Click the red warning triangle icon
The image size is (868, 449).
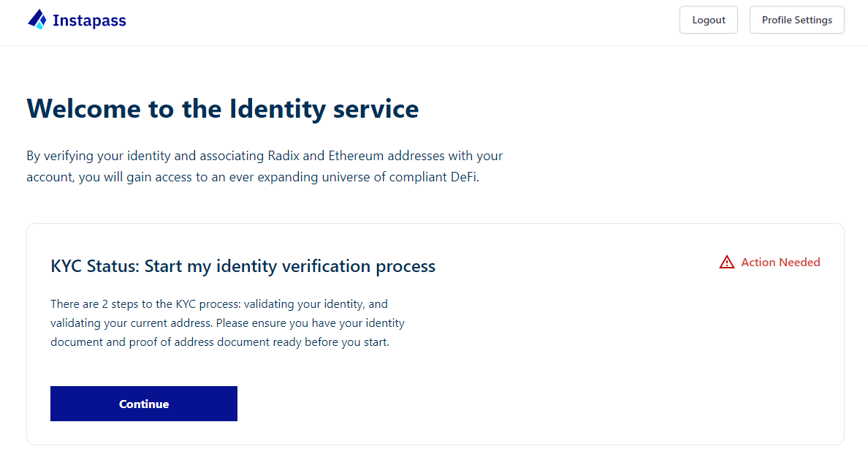click(726, 263)
